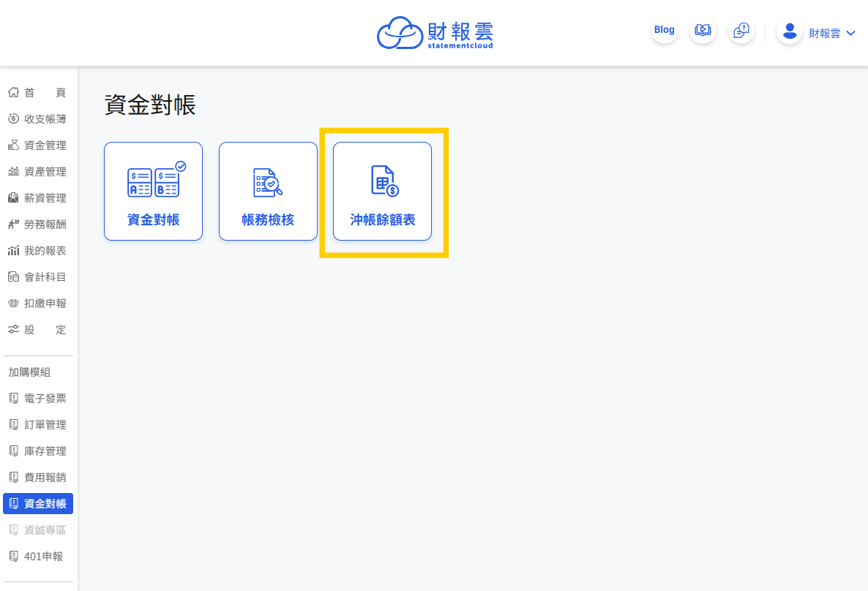Select 資金管理 from the sidebar
This screenshot has height=591, width=868.
[x=37, y=146]
